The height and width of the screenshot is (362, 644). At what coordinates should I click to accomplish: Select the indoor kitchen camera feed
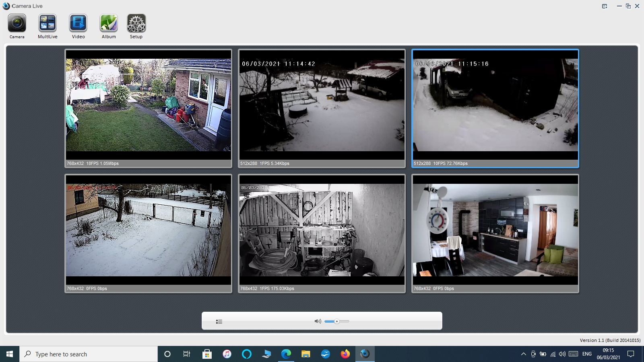tap(495, 230)
